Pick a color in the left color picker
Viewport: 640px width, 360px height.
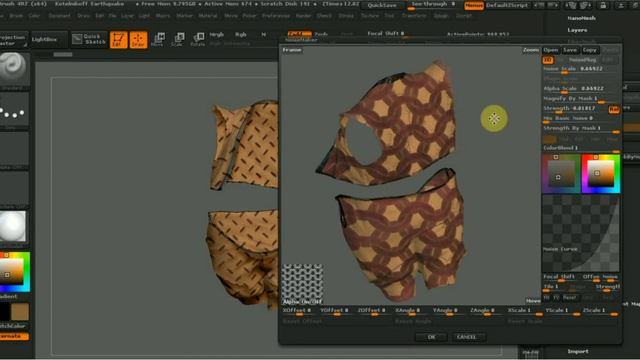point(15,272)
